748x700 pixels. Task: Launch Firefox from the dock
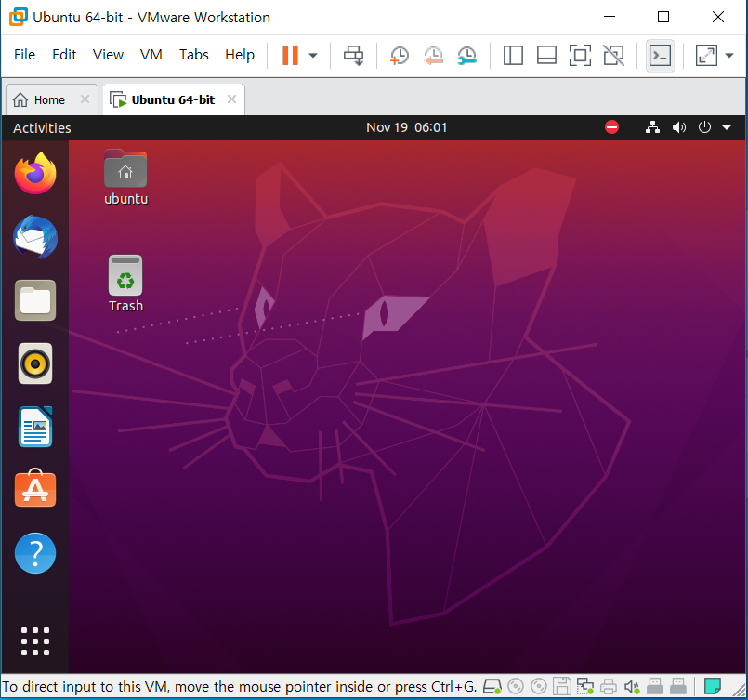(x=35, y=173)
